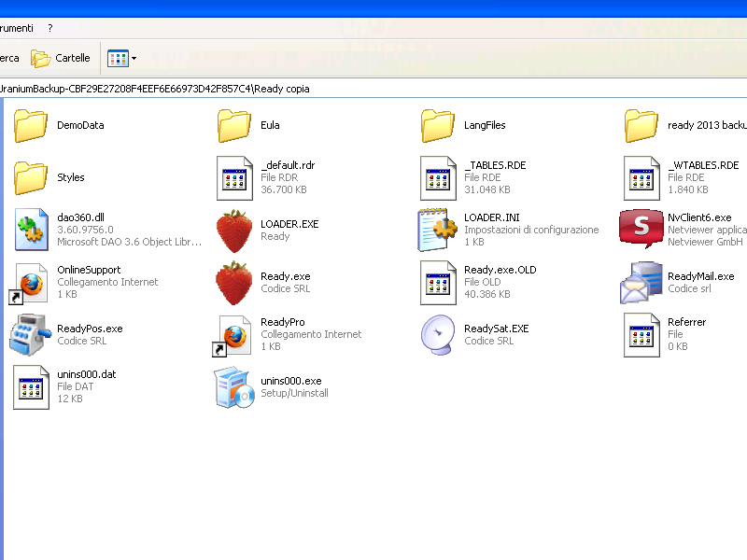Click the ReadyPro shortcut name
Viewport: 747px width, 560px height.
point(283,322)
